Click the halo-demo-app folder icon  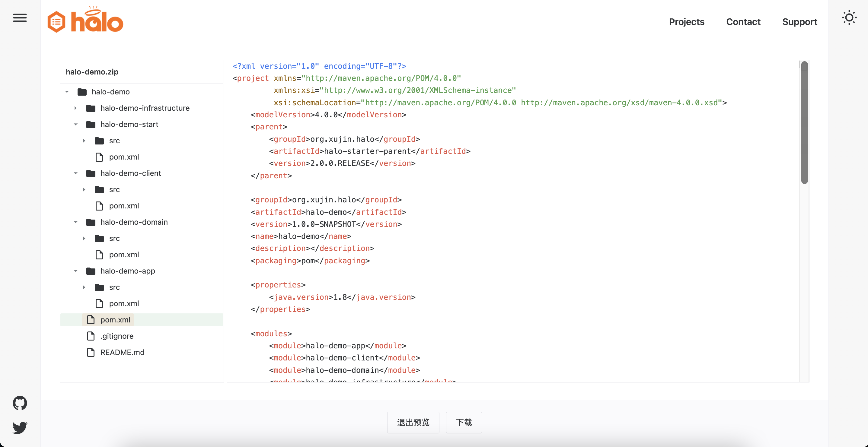(91, 271)
